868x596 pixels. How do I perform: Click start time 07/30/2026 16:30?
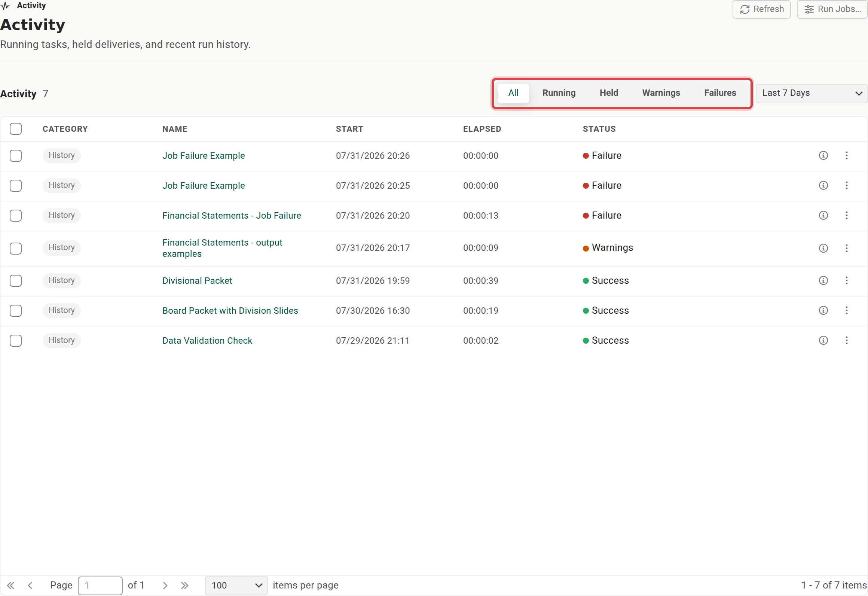coord(373,311)
